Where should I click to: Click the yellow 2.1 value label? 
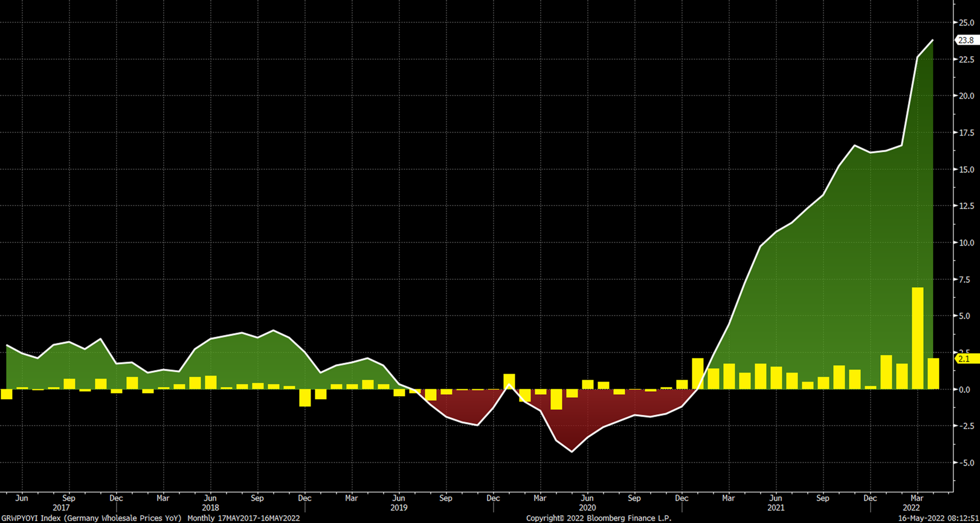965,359
